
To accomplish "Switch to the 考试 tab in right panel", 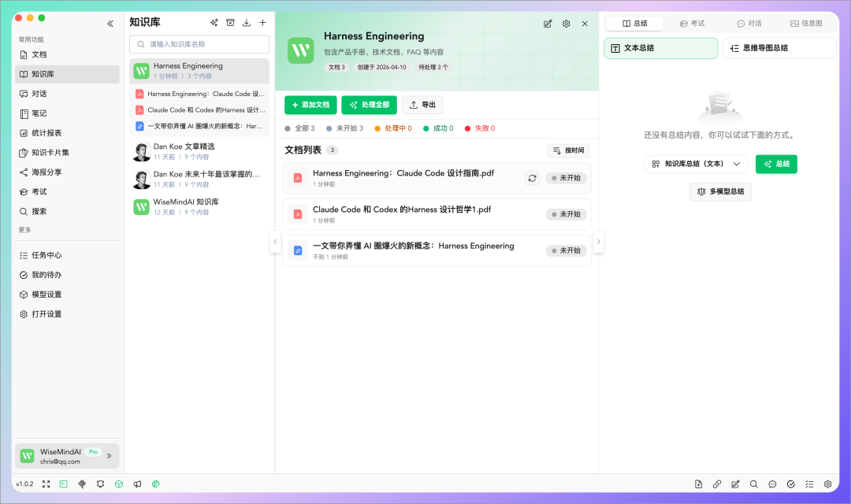I will pyautogui.click(x=692, y=24).
